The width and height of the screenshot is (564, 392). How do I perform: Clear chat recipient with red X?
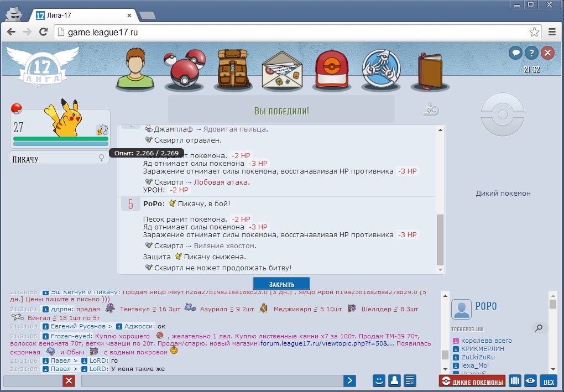(x=69, y=381)
